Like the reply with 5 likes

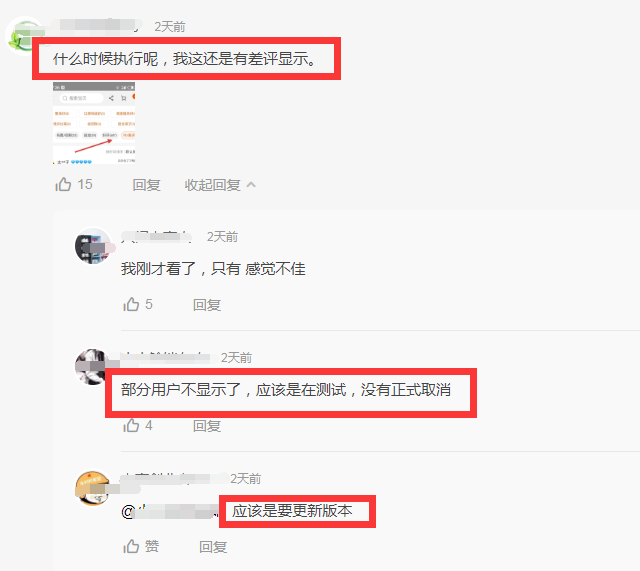(131, 304)
